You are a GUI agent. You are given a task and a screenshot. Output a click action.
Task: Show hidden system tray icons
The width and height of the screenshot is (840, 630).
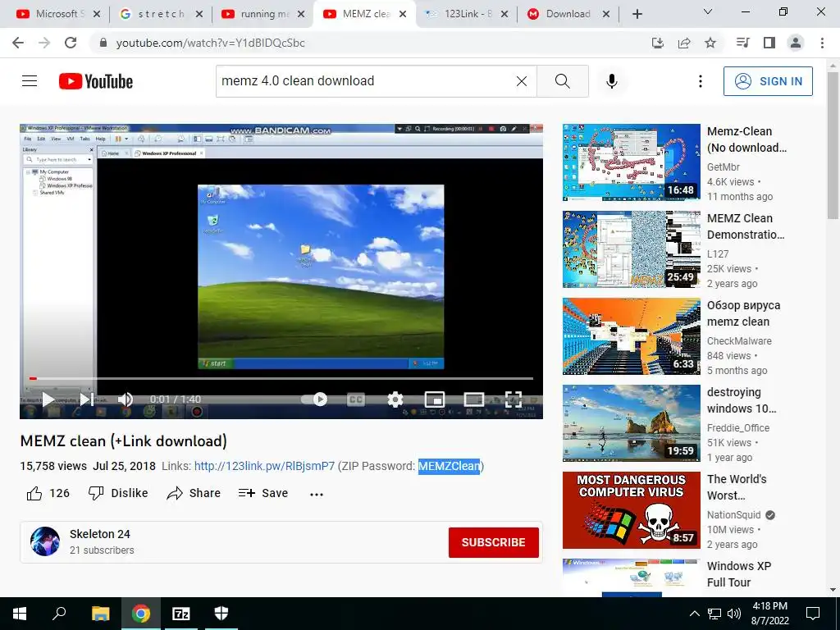pos(694,614)
